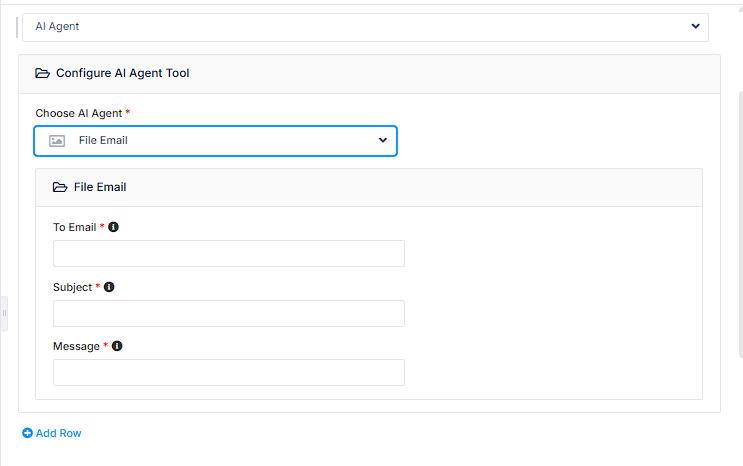Viewport: 743px width, 466px height.
Task: Click the plus icon beside Add Row
Action: tap(28, 433)
